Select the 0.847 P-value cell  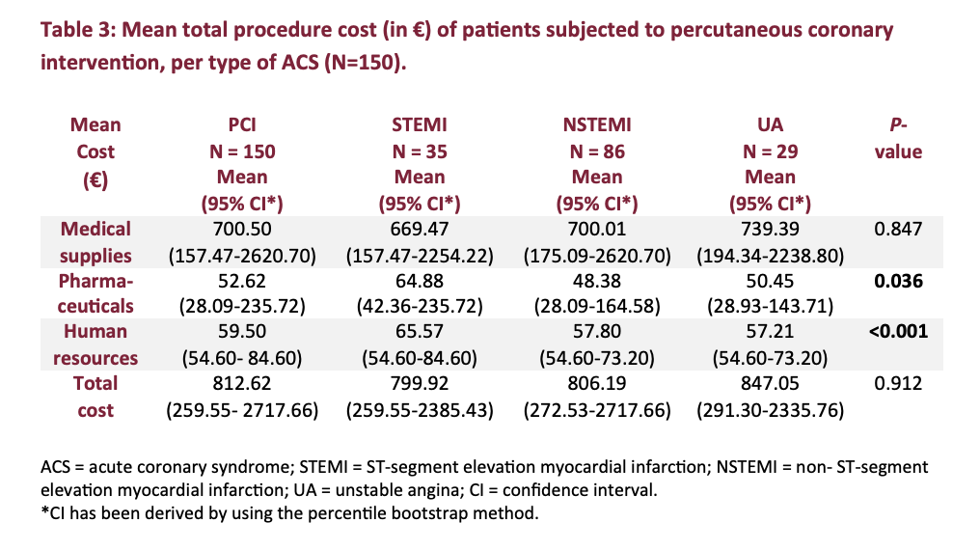point(898,230)
